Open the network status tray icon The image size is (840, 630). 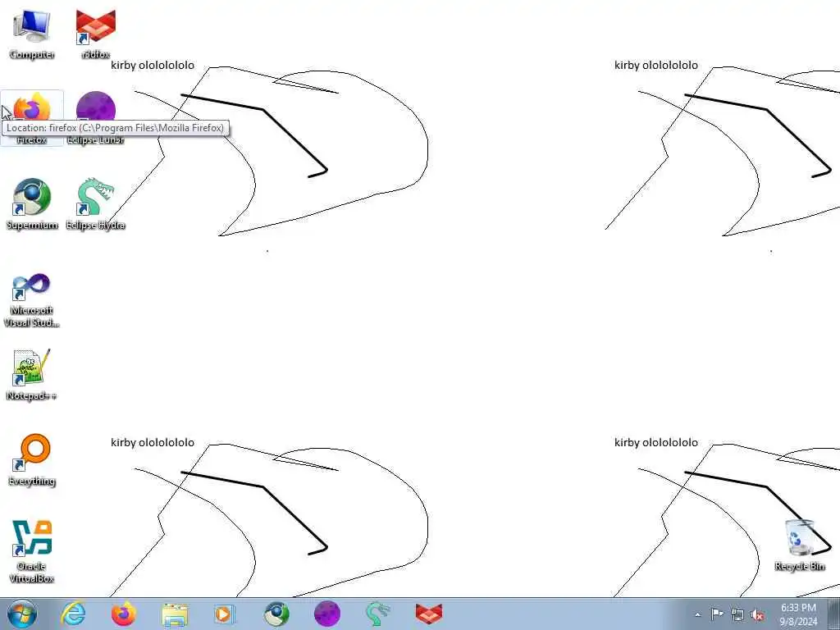point(737,614)
